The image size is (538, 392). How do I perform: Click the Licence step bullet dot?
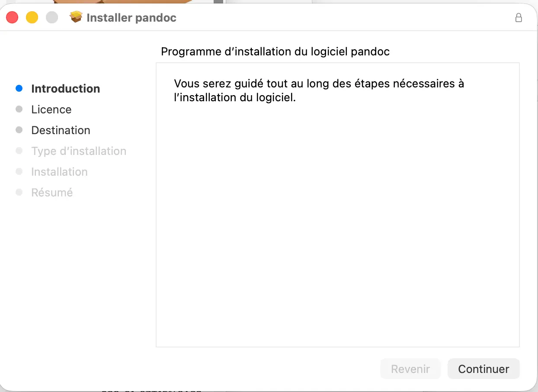(19, 109)
